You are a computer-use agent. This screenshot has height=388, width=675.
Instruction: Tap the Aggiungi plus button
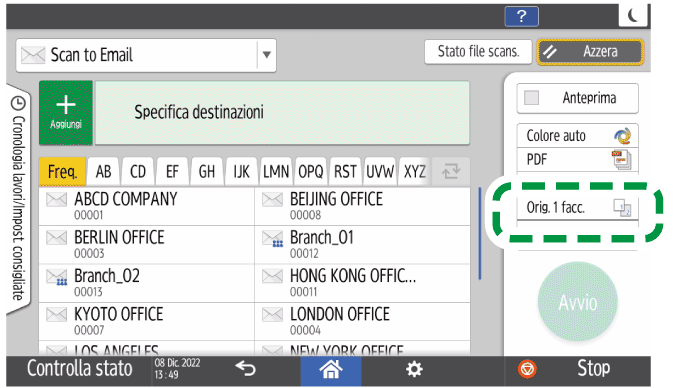coord(66,112)
